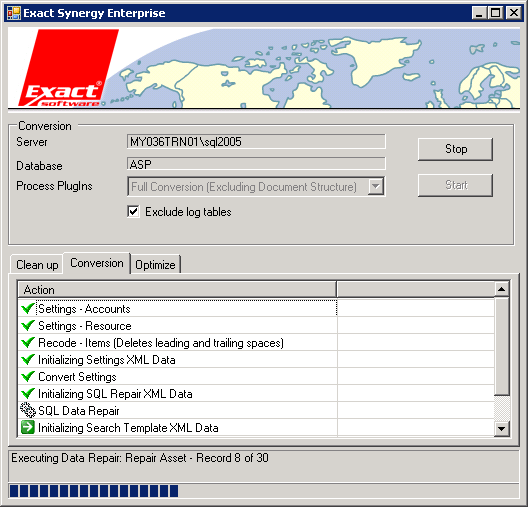Click the Exclude log tables label

[x=188, y=212]
